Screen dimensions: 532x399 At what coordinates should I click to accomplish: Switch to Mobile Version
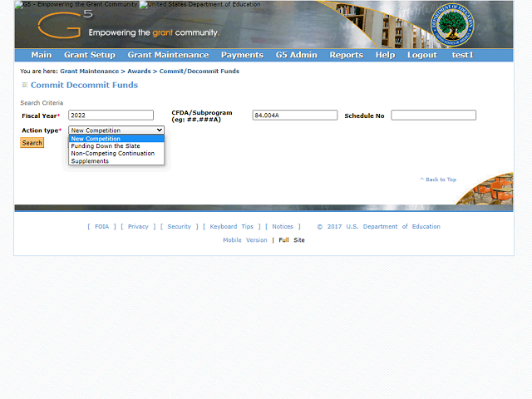point(245,240)
